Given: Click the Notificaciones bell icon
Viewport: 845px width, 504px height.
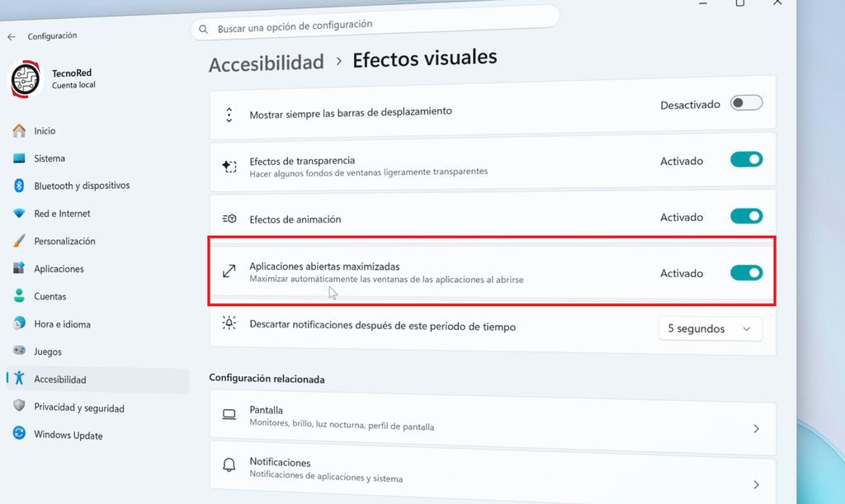Looking at the screenshot, I should 229,464.
